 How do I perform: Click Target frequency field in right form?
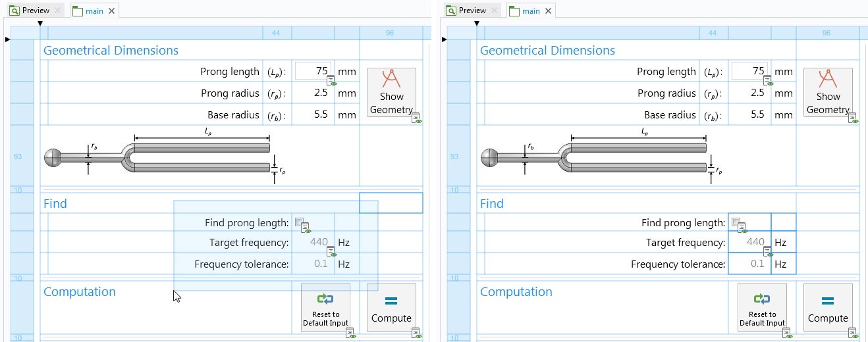pyautogui.click(x=749, y=243)
